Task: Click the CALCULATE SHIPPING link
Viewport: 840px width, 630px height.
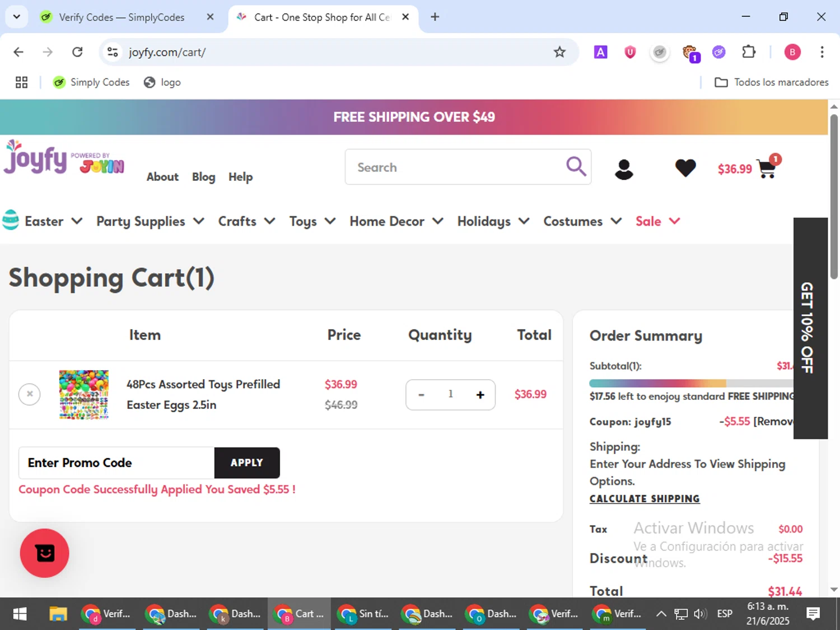Action: pyautogui.click(x=645, y=498)
